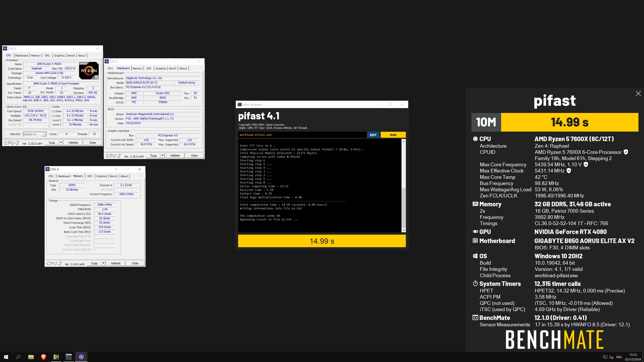
Task: Click the network tray icon
Action: click(x=605, y=357)
